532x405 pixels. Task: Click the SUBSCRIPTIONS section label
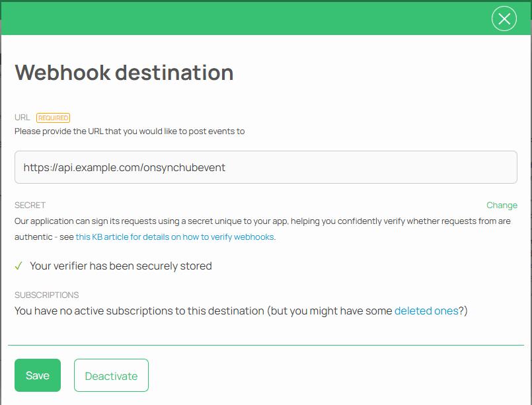click(x=47, y=295)
